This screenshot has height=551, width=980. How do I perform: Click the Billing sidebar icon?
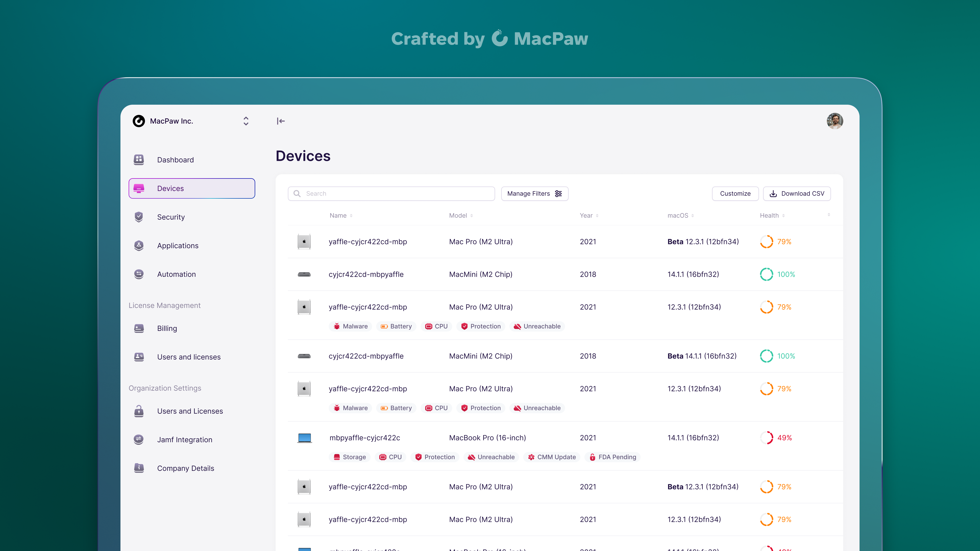point(139,328)
